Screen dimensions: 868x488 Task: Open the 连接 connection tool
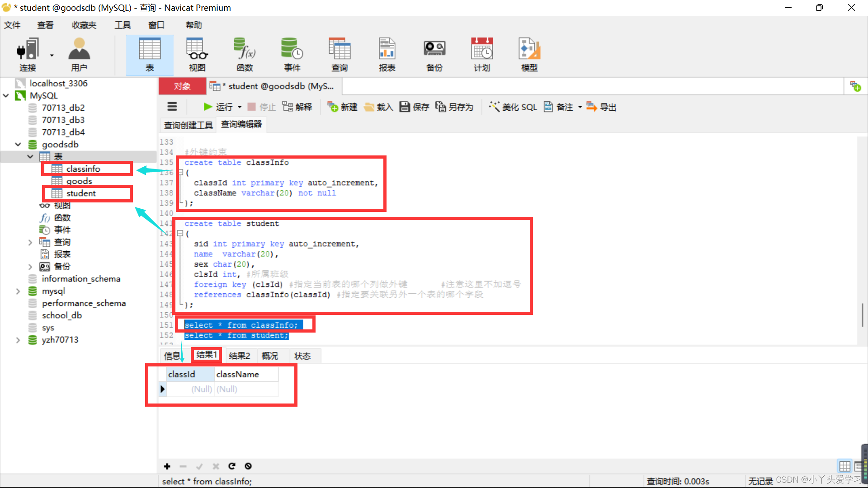tap(27, 55)
